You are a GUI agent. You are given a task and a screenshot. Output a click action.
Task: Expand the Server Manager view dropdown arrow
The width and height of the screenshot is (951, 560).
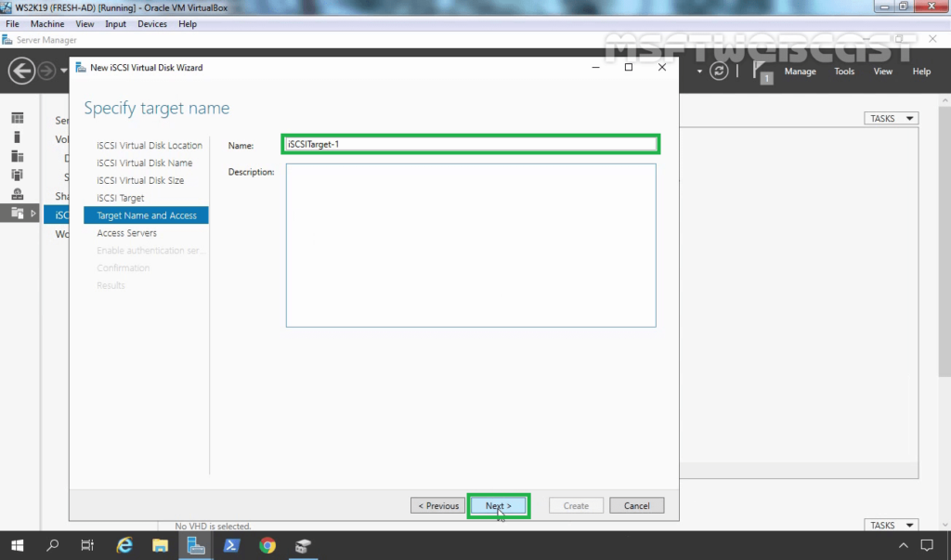click(x=699, y=72)
